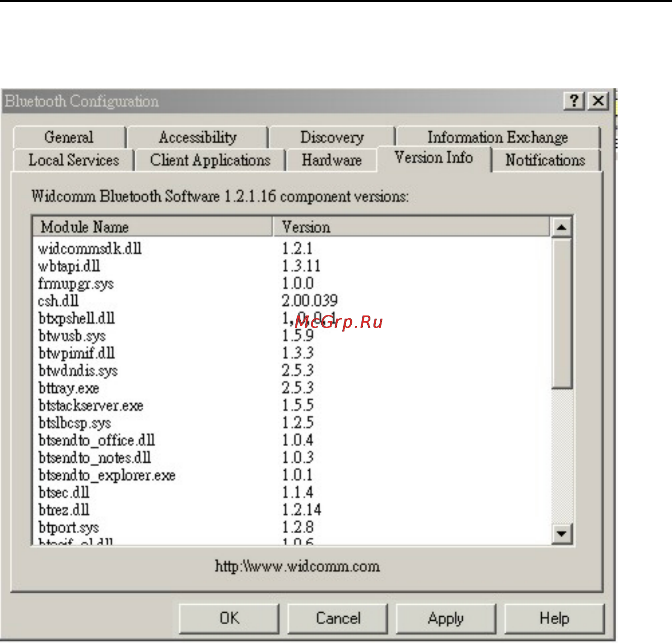Switch to the General tab
The width and height of the screenshot is (672, 643).
click(69, 137)
